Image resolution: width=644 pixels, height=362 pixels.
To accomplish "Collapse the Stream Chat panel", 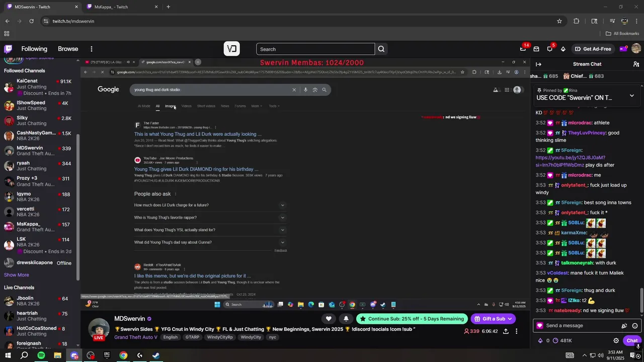I will pyautogui.click(x=538, y=64).
